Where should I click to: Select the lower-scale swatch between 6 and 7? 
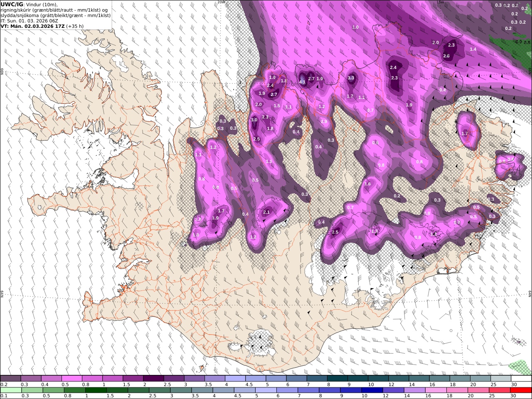coord(287,390)
